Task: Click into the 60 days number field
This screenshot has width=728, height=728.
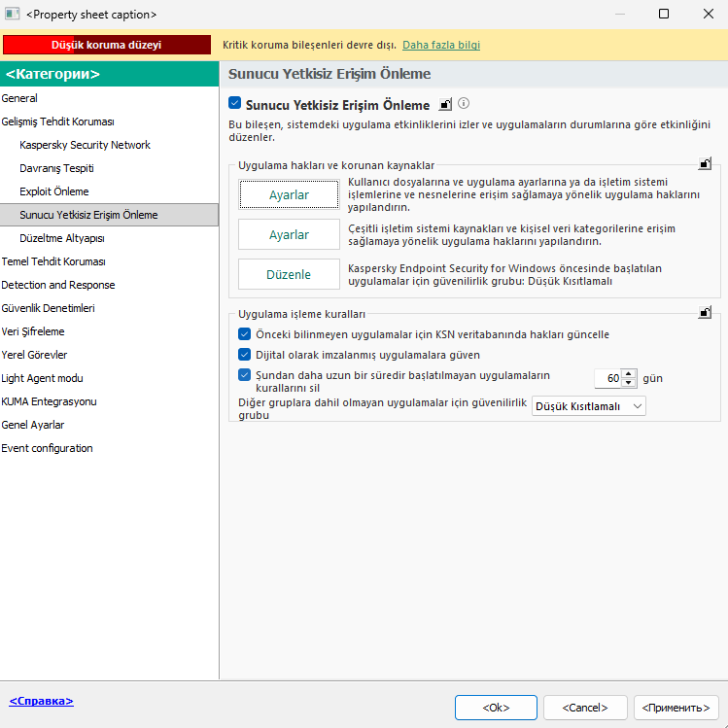Action: 607,378
